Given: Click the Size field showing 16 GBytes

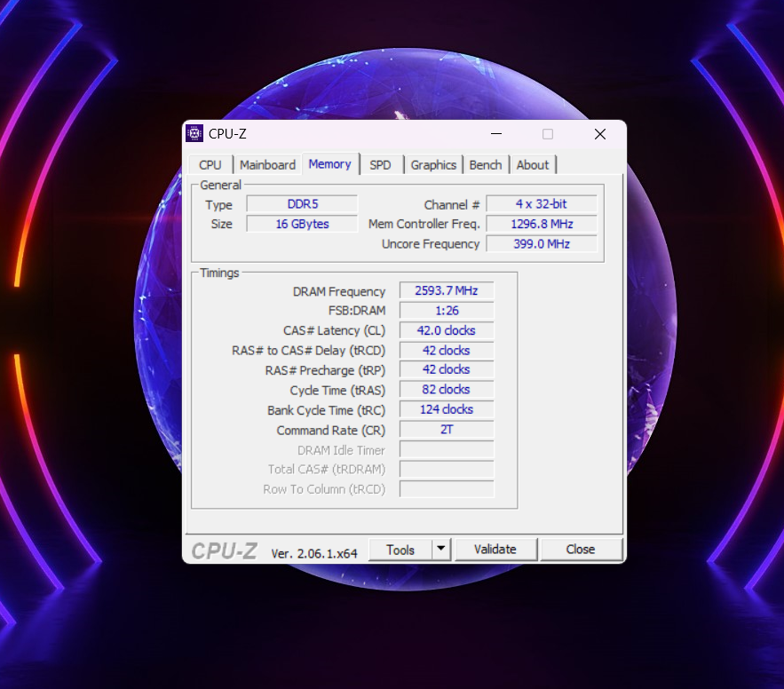Looking at the screenshot, I should pyautogui.click(x=303, y=224).
